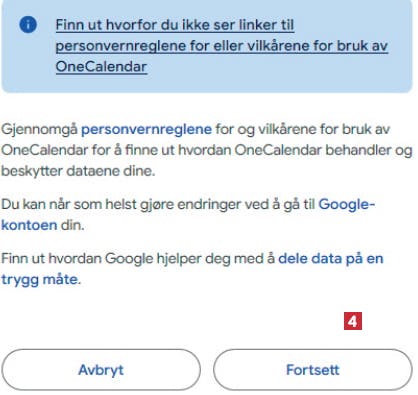Click the "trygg måte" wrapped link text

[x=40, y=279]
